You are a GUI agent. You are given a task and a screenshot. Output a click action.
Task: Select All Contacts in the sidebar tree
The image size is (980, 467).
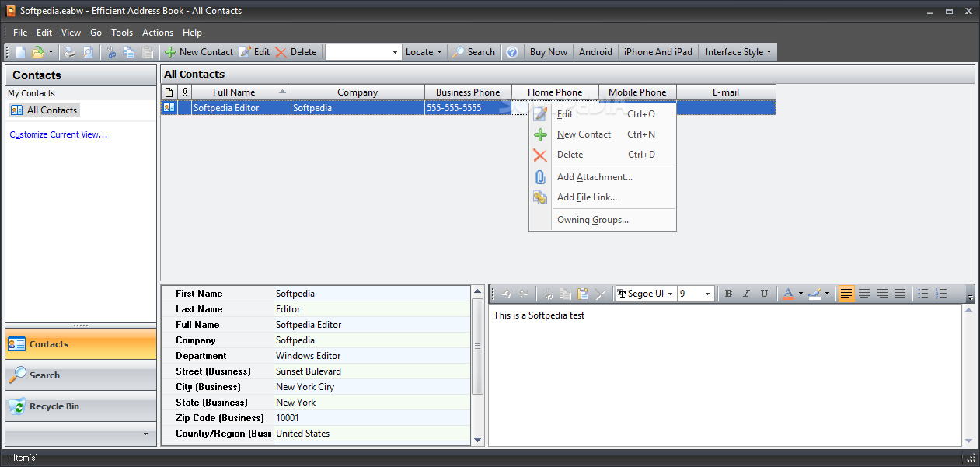coord(44,110)
